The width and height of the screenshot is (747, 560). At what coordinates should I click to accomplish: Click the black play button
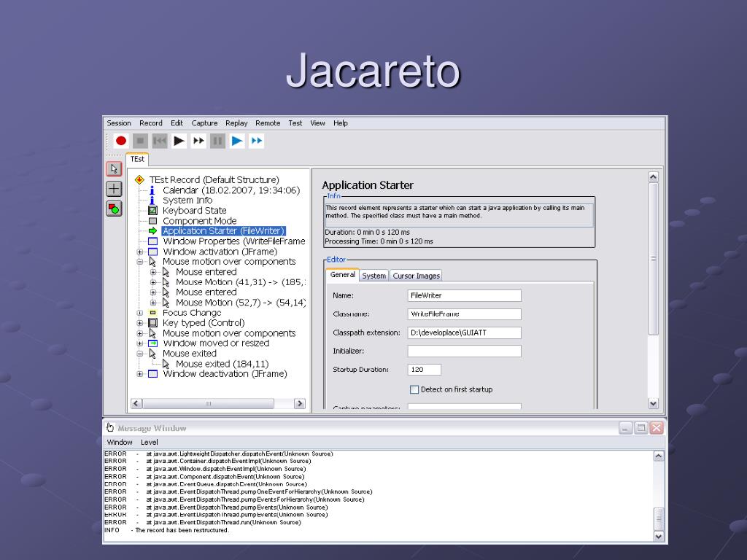[x=179, y=141]
